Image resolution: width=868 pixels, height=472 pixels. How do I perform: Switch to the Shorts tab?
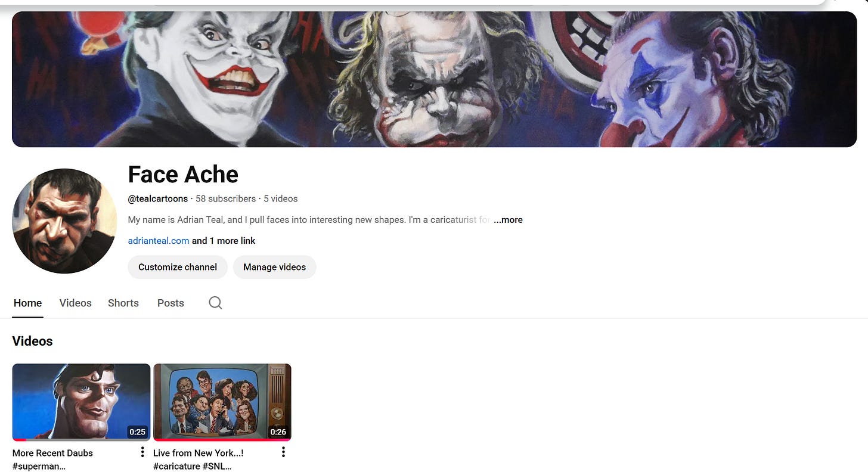123,303
